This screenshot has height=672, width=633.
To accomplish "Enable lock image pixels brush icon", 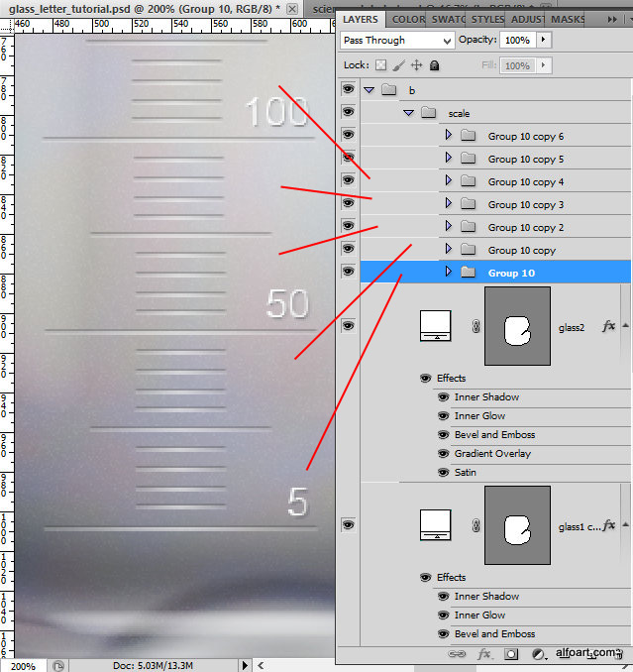I will (x=398, y=65).
